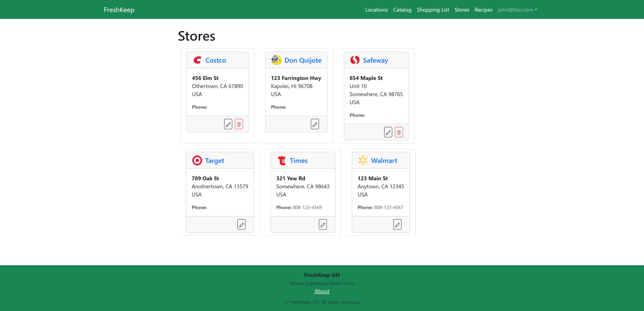Screen dimensions: 644x311
Task: Edit the Times store entry
Action: (x=323, y=224)
